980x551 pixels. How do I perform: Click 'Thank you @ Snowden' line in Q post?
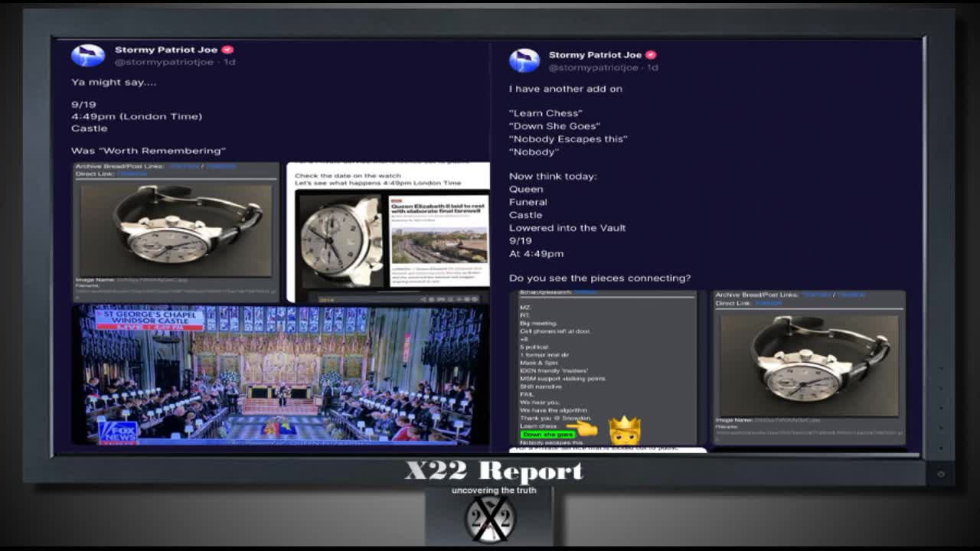[555, 419]
